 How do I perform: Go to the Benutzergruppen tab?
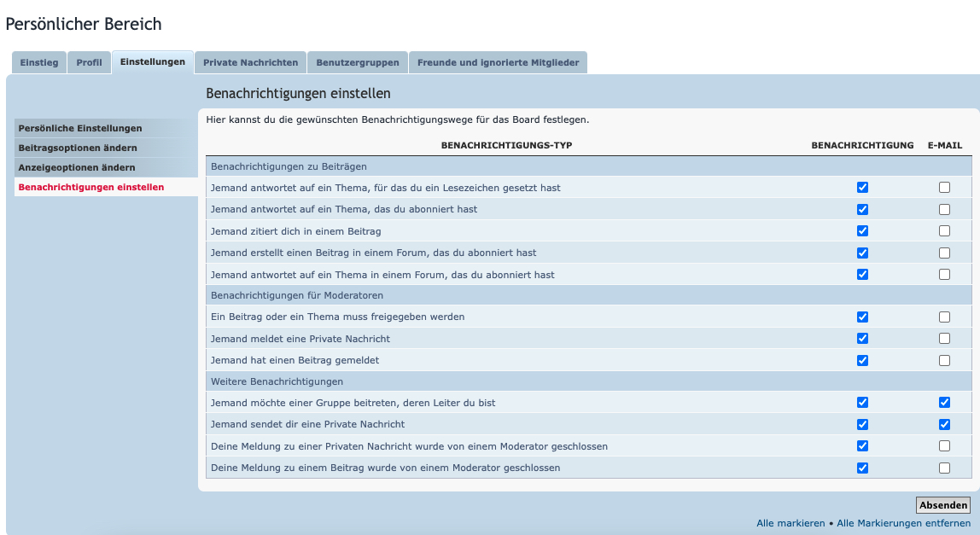click(357, 62)
